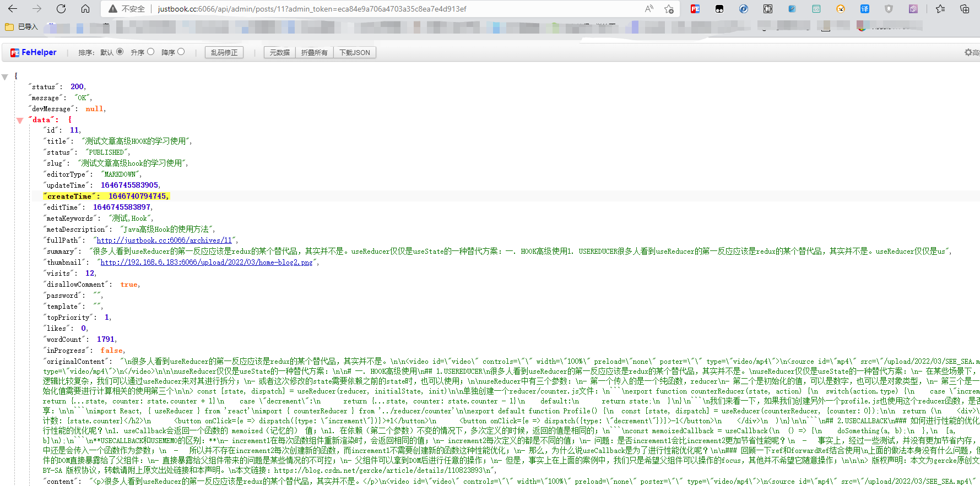Click the blue swirl extension icon
Image resolution: width=980 pixels, height=486 pixels.
pos(744,9)
